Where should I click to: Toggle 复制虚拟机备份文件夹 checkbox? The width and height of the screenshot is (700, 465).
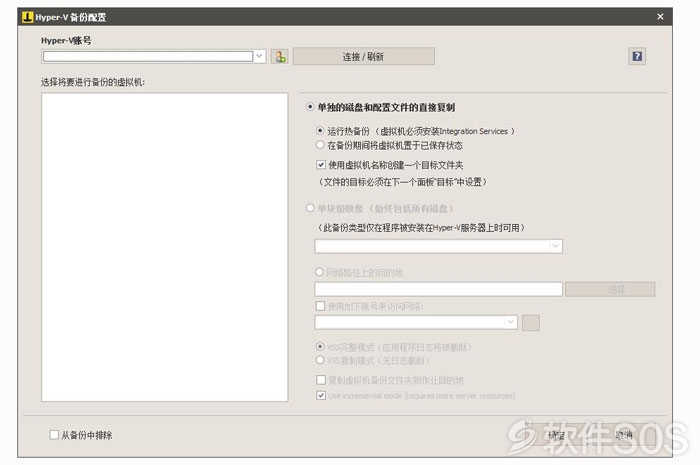pyautogui.click(x=321, y=380)
